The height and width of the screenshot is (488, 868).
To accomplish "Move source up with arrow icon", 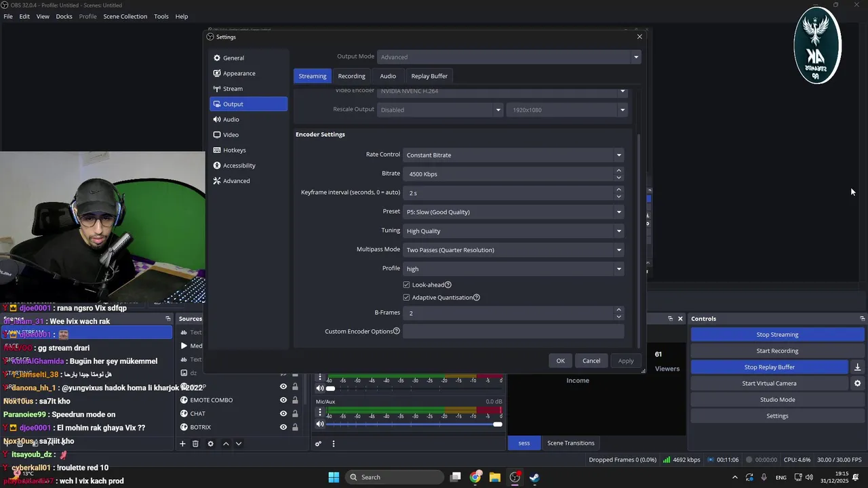I will (226, 443).
